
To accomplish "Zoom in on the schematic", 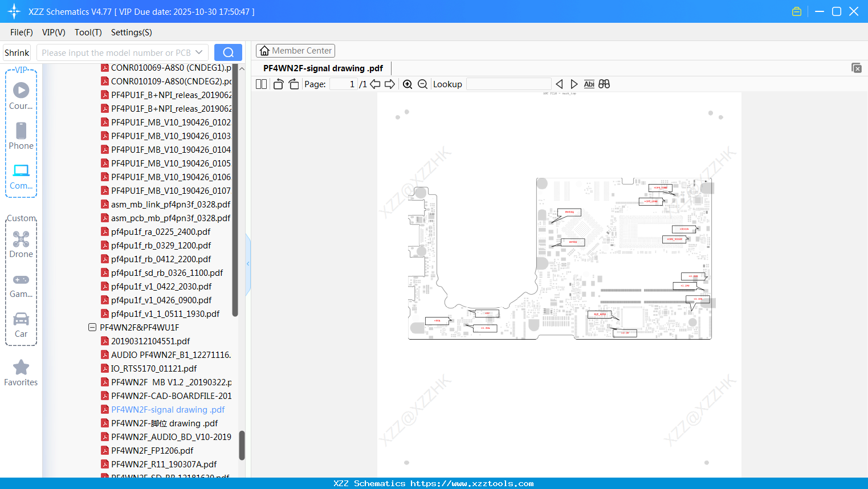I will (407, 84).
